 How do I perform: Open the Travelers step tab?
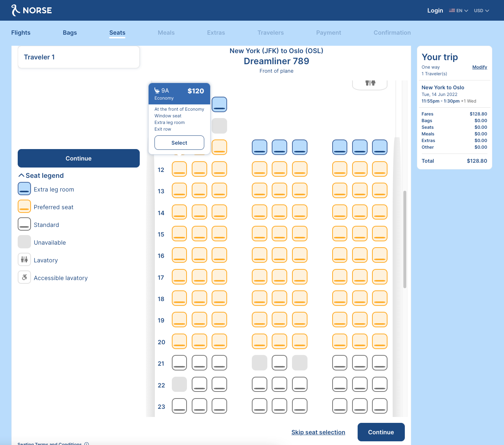point(271,32)
